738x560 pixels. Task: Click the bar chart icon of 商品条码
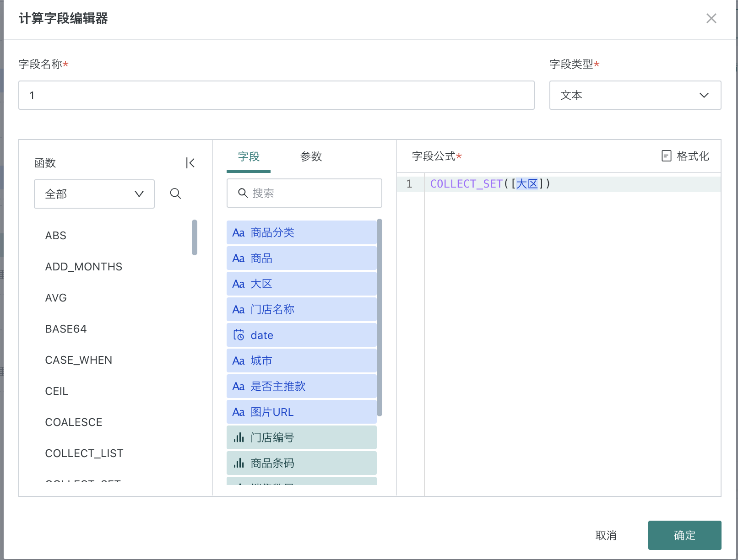click(x=239, y=463)
